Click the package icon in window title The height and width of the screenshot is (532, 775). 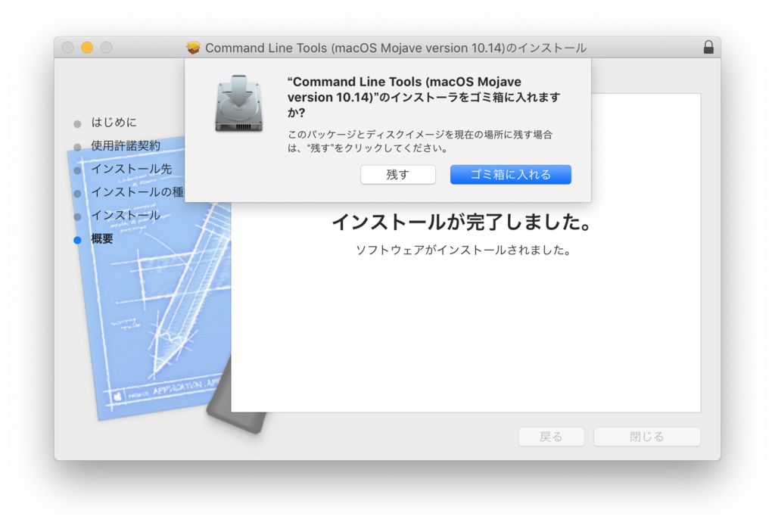click(193, 48)
